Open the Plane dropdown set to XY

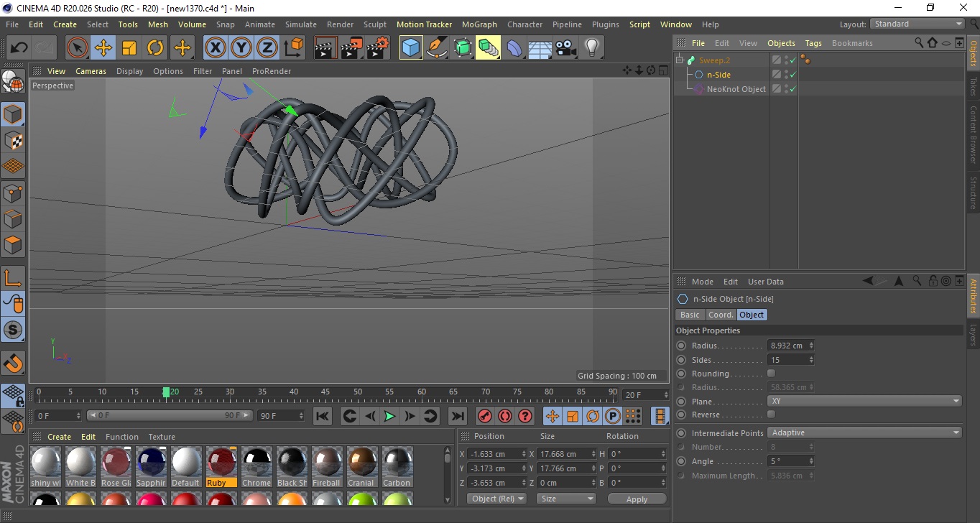point(865,401)
